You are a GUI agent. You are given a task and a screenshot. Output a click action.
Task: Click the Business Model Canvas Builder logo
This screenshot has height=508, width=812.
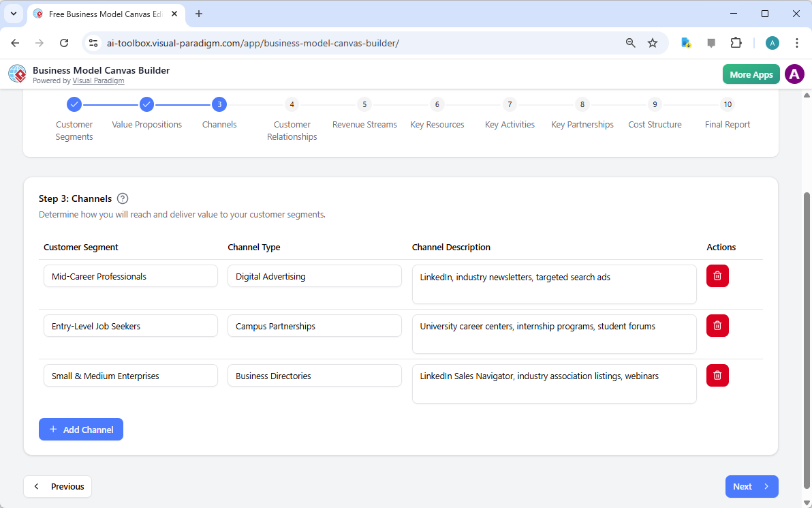tap(17, 74)
